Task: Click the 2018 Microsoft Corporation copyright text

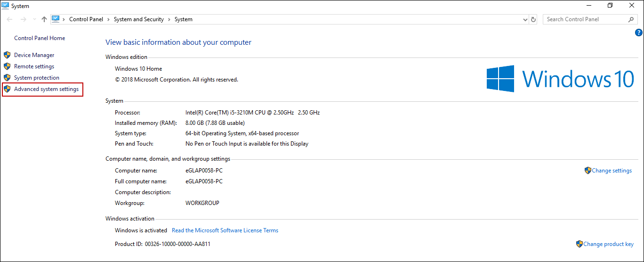Action: pyautogui.click(x=177, y=80)
